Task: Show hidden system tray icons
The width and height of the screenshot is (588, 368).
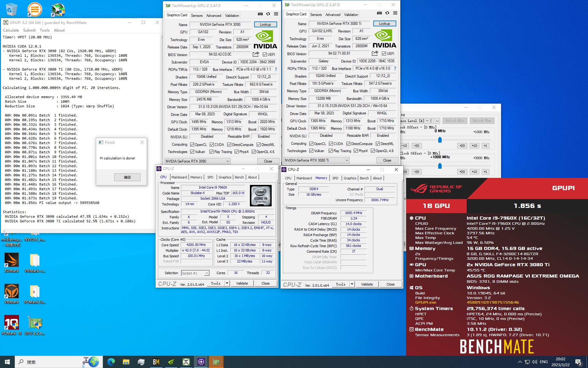Action: 520,362
